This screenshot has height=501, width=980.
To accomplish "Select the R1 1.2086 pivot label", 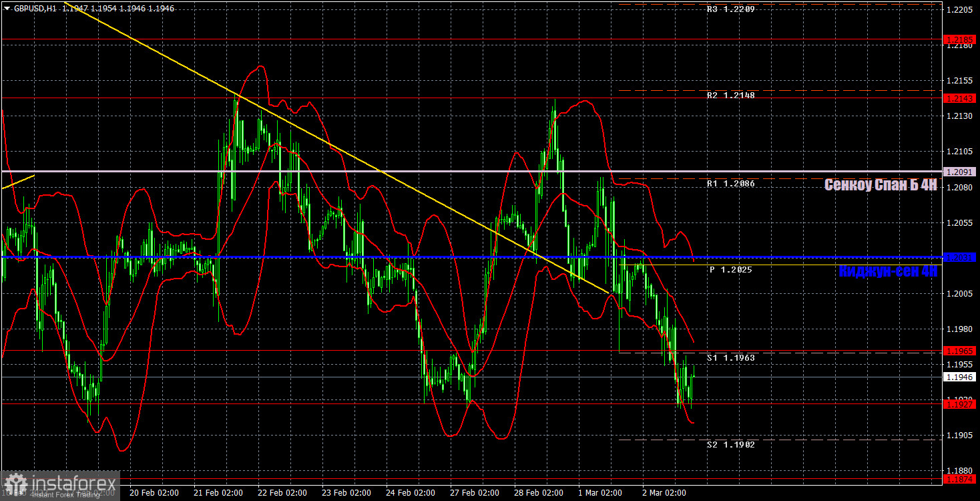I will tap(732, 183).
